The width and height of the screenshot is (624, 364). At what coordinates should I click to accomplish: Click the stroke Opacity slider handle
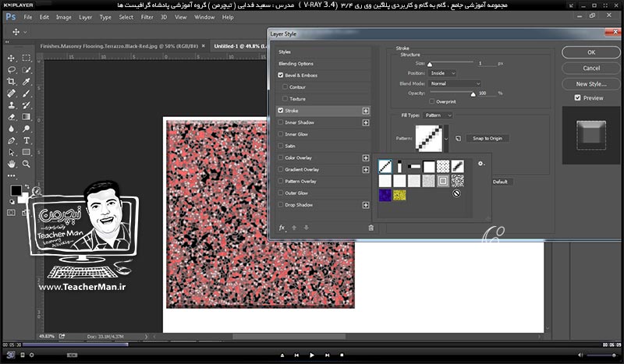[473, 94]
